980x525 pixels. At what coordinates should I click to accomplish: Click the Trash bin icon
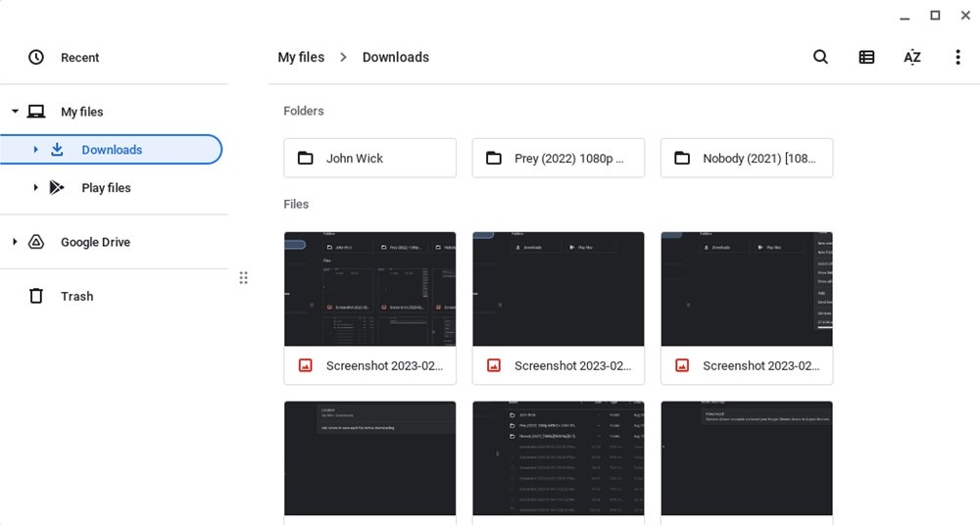tap(36, 296)
